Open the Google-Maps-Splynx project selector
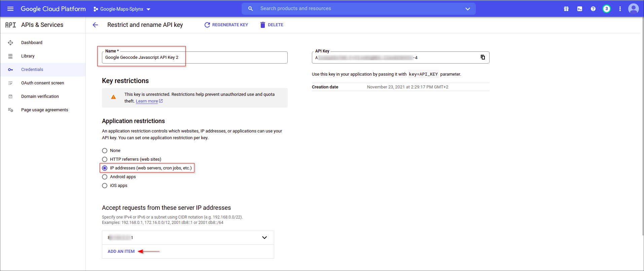Image resolution: width=644 pixels, height=271 pixels. coord(122,9)
